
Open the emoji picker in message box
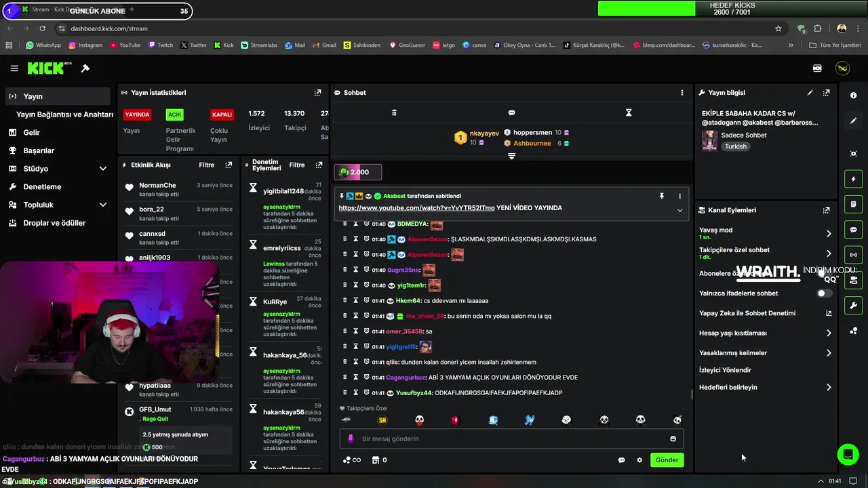point(673,439)
